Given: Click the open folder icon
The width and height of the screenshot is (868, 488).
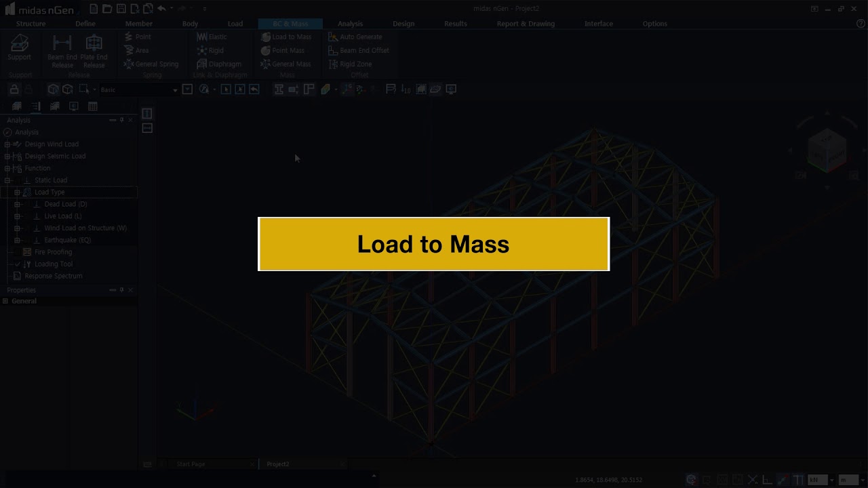Looking at the screenshot, I should tap(107, 9).
